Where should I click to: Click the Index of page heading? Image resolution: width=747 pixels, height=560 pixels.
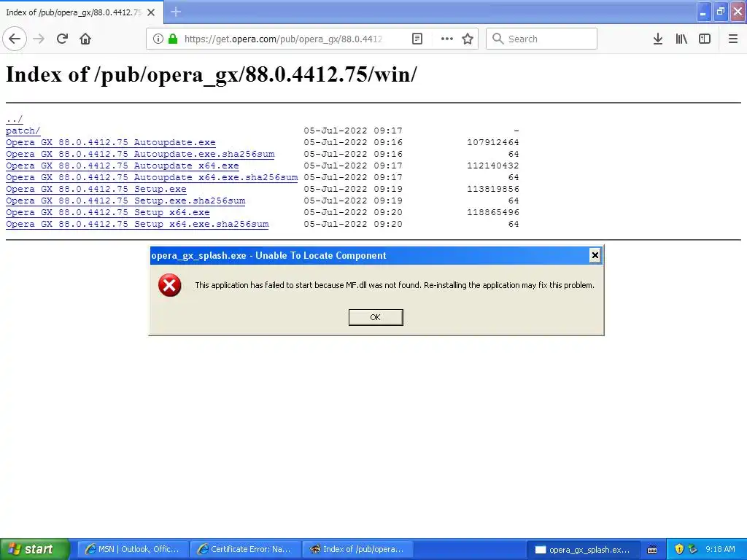(212, 74)
